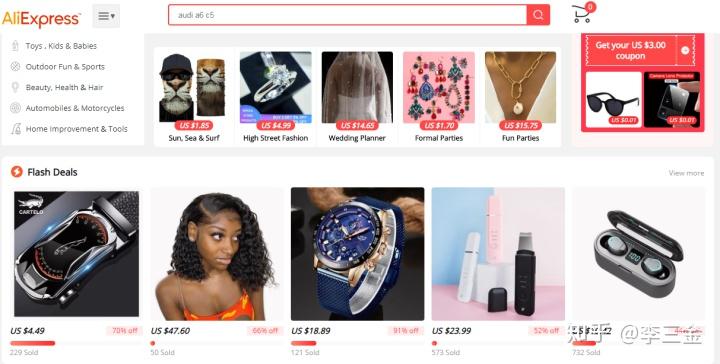Select the Wedding Planner collection
720x364 pixels.
pos(357,97)
